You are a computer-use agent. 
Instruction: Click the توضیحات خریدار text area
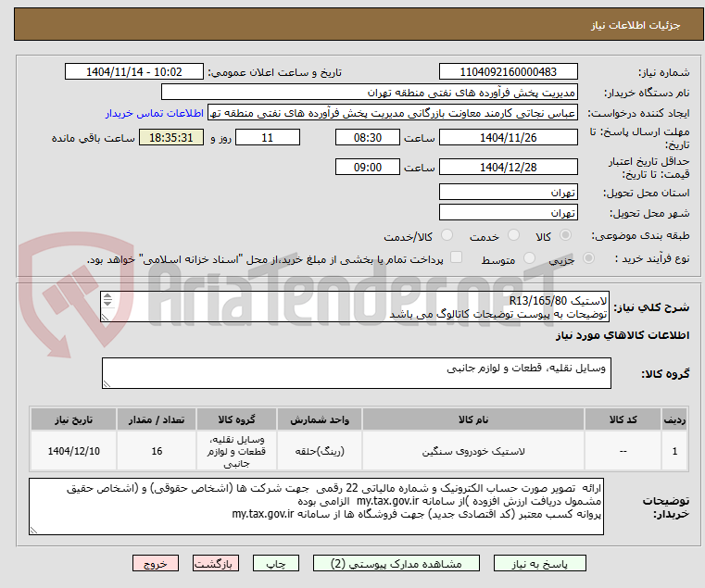pyautogui.click(x=316, y=507)
